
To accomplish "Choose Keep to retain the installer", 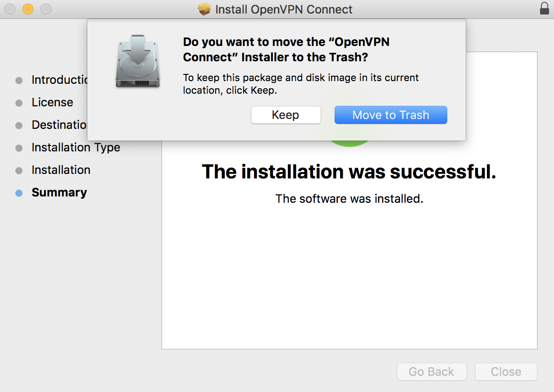I will [x=286, y=115].
